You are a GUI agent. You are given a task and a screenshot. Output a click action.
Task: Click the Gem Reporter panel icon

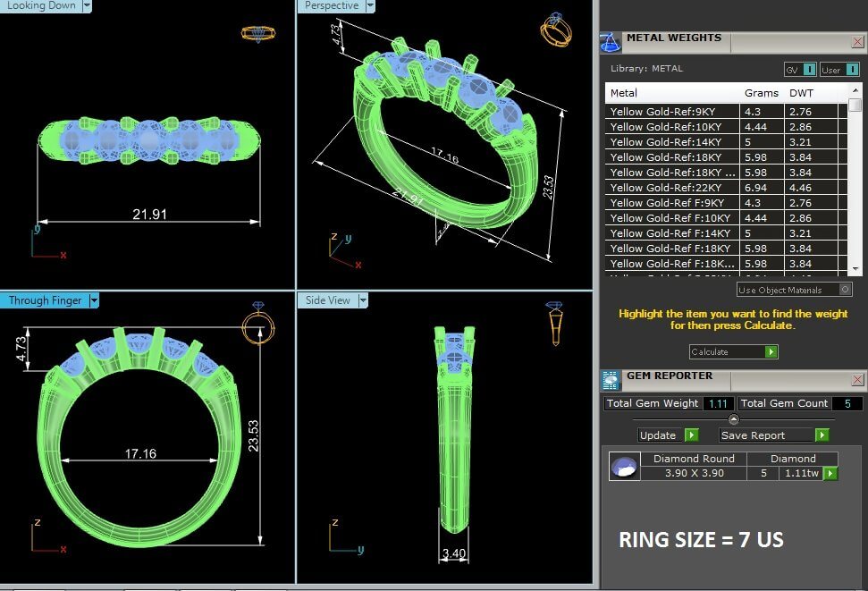[611, 379]
